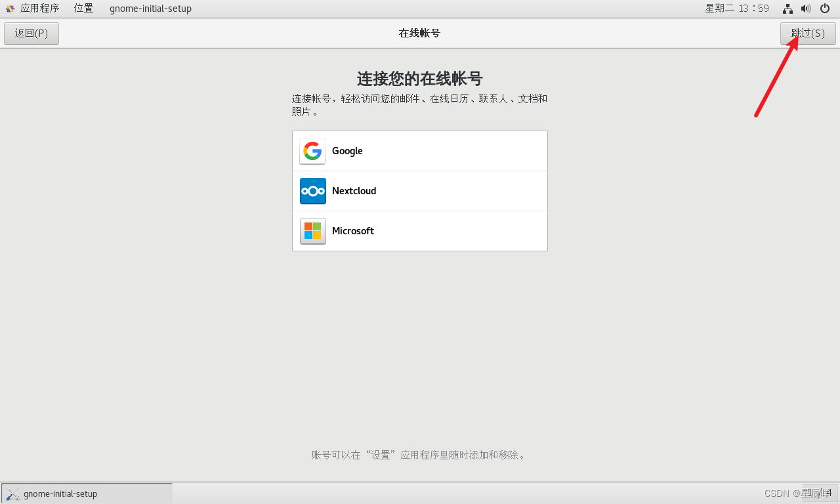Select the Google account label
840x504 pixels.
[x=347, y=151]
